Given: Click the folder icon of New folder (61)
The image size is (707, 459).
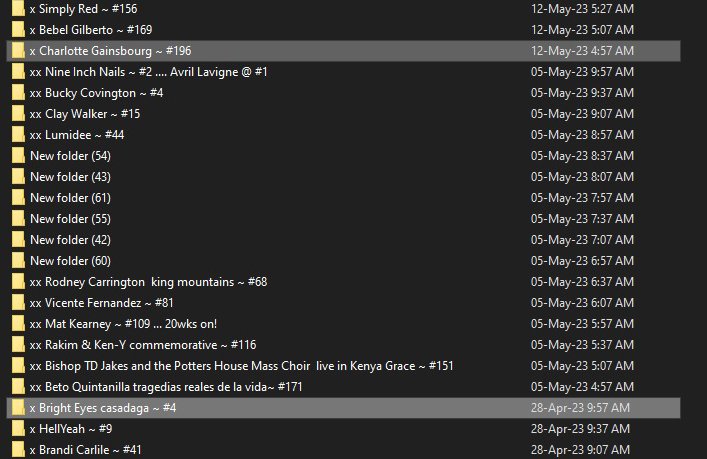Looking at the screenshot, I should tap(18, 198).
